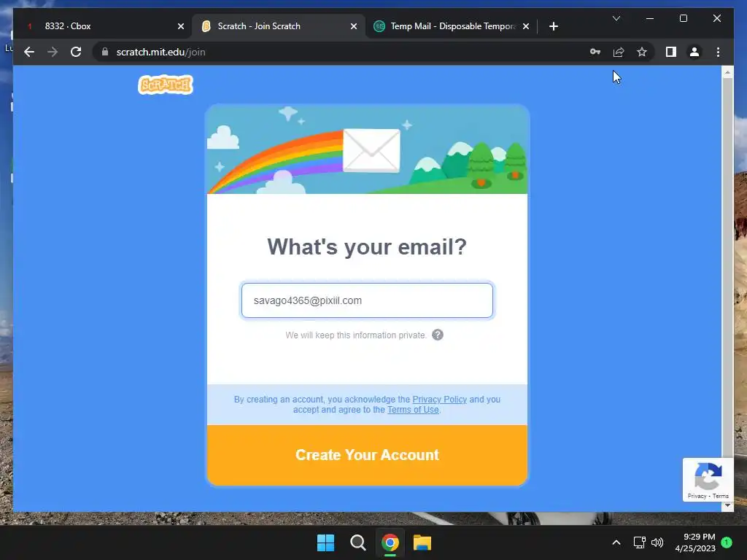
Task: Click 'We will keep this information private.' text
Action: (x=356, y=335)
